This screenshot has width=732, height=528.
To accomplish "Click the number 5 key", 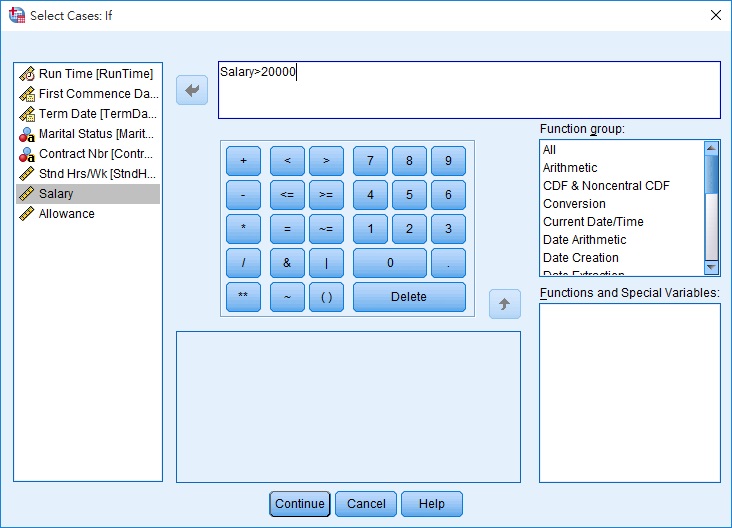I will pos(409,195).
